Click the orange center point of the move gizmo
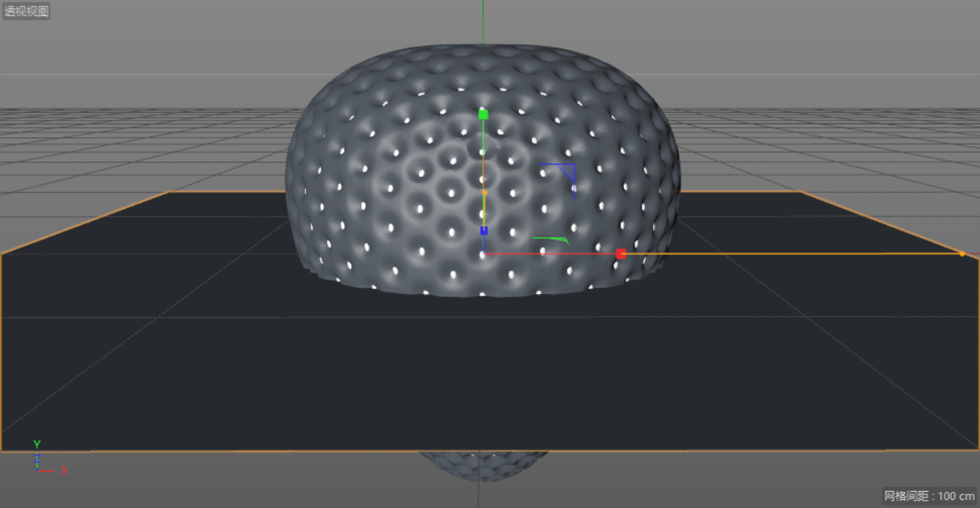980x508 pixels. point(484,192)
